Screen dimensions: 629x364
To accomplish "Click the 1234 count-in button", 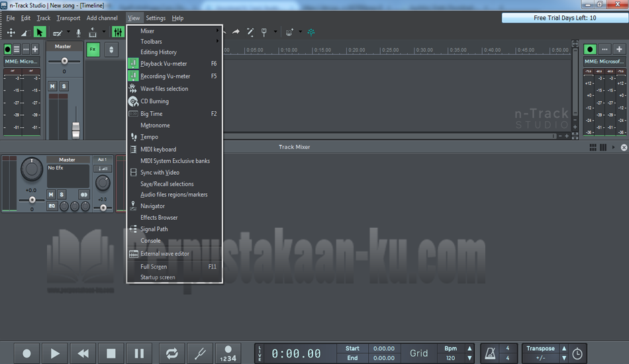I will coord(228,353).
